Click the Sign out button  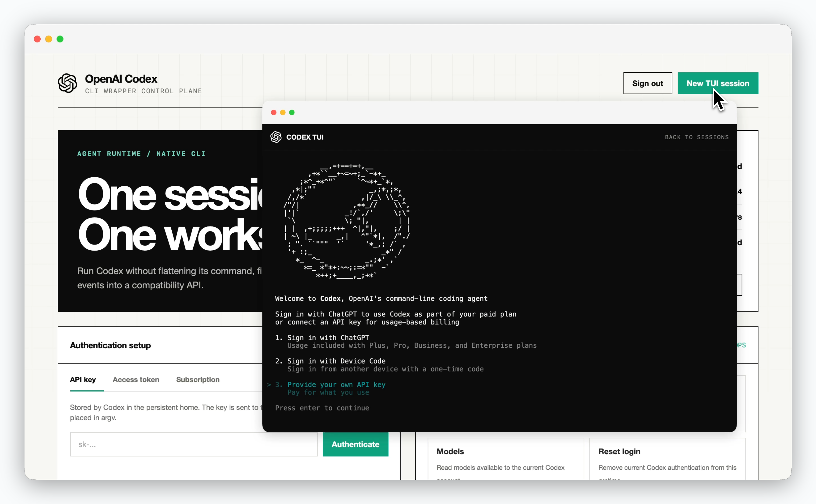pos(648,83)
